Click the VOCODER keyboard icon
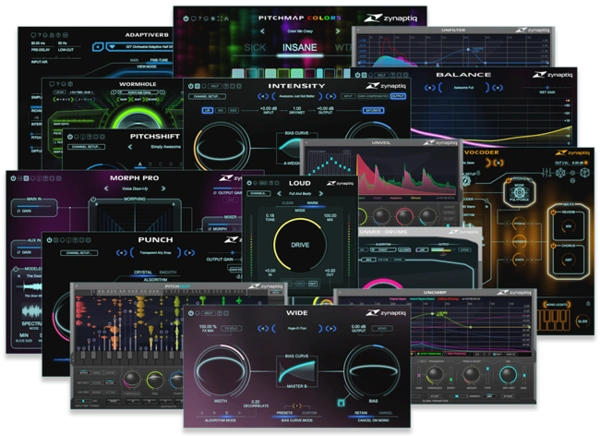600x436 pixels. pyautogui.click(x=552, y=320)
